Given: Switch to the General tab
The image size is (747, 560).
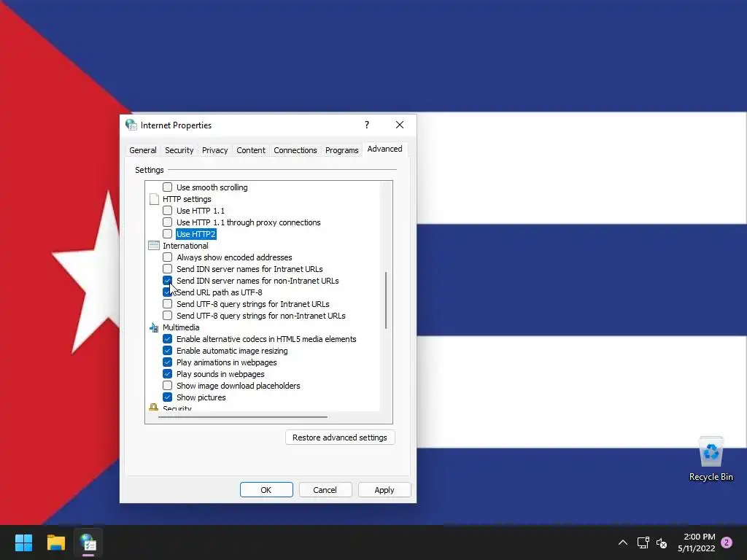Looking at the screenshot, I should [x=143, y=150].
